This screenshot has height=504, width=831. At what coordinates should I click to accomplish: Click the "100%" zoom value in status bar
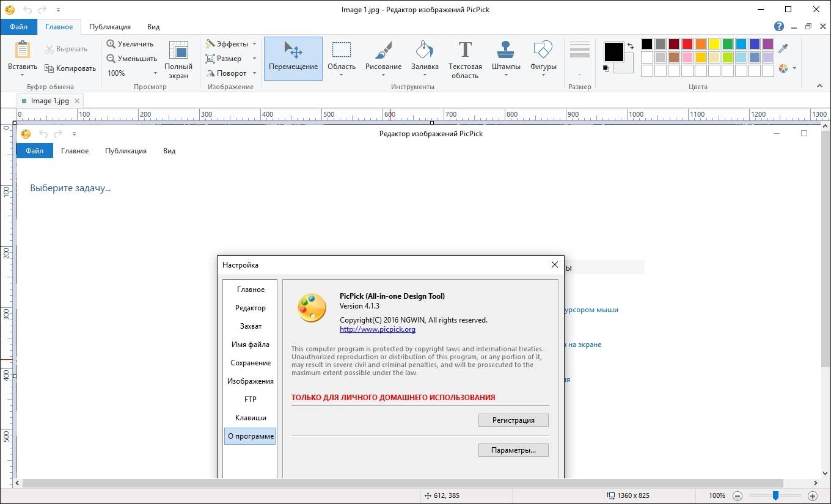coord(717,495)
